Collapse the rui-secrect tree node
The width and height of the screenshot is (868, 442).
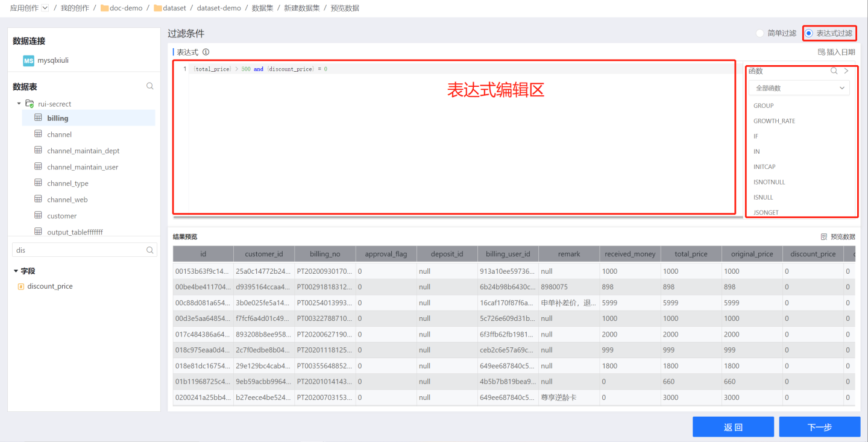coord(19,104)
